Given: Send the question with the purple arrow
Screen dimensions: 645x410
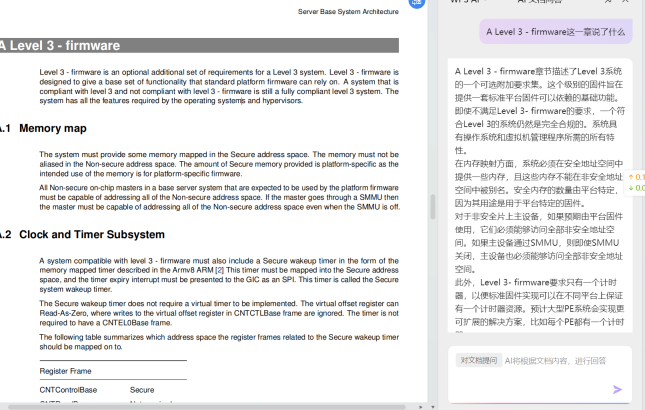Looking at the screenshot, I should (617, 389).
